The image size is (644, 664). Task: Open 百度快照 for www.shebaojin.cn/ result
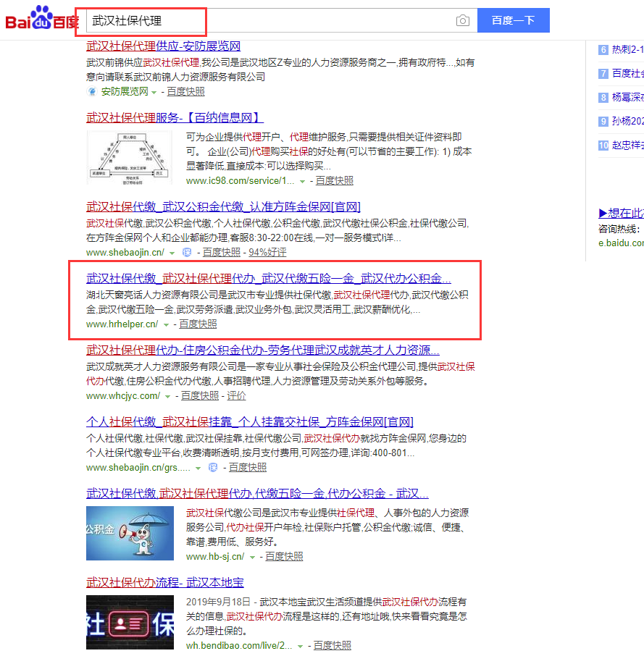(x=221, y=253)
